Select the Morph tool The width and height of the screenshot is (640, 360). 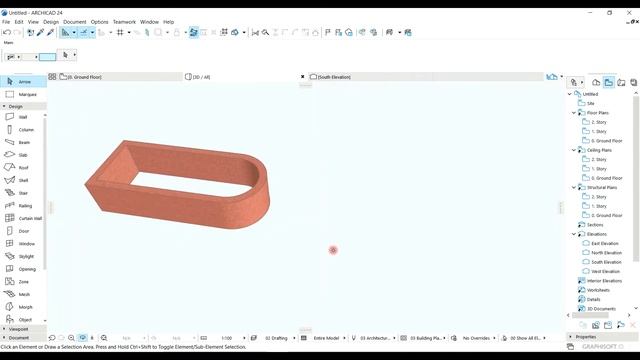click(22, 307)
